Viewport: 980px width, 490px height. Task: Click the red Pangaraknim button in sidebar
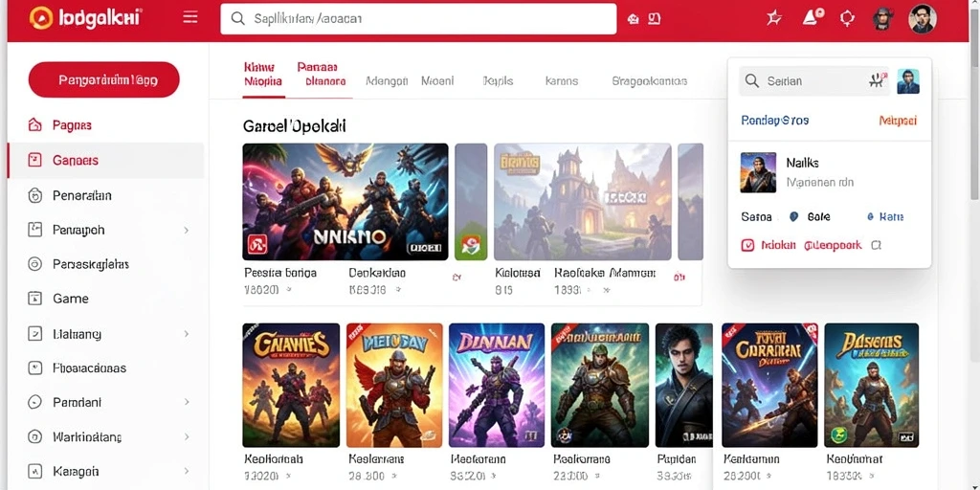(103, 79)
